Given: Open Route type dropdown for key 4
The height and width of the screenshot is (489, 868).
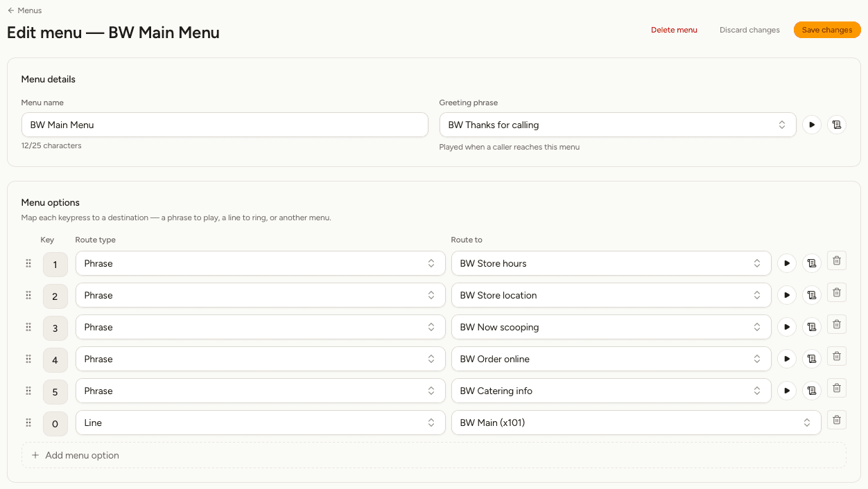Looking at the screenshot, I should tap(260, 359).
